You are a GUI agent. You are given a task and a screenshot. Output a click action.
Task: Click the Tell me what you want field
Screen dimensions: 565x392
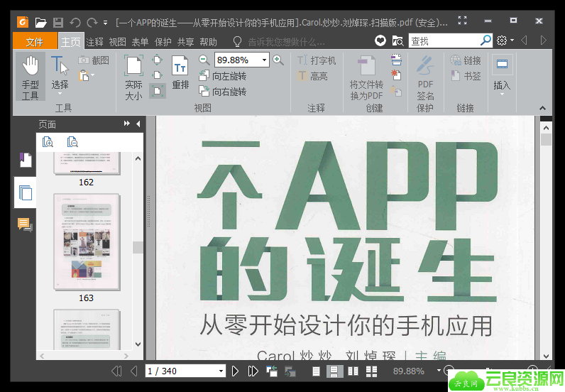pos(286,42)
